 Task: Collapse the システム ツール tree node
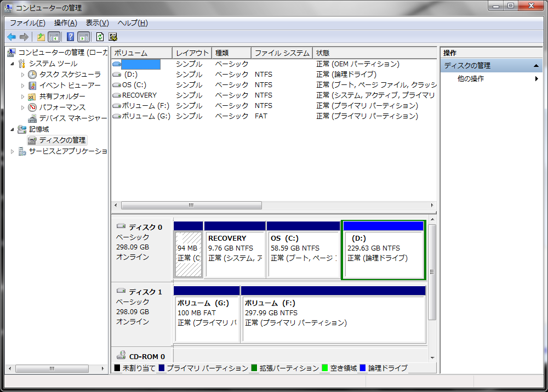click(x=12, y=64)
